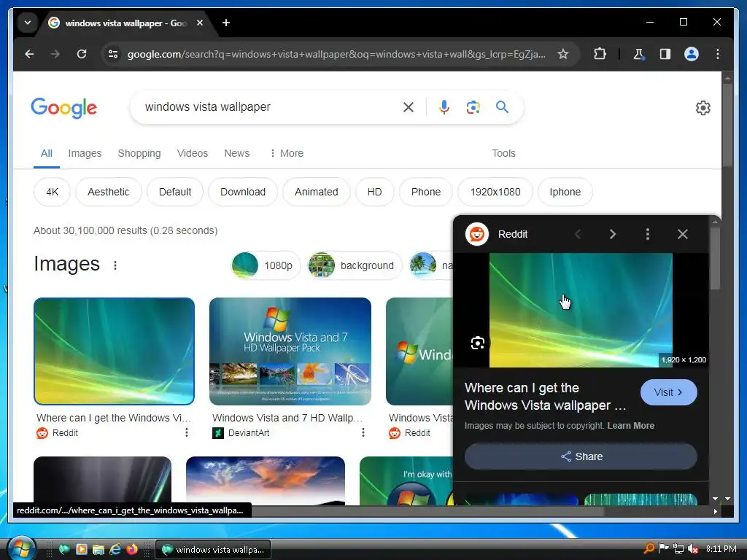
Task: Click the page vertical scrollbar thumb
Action: (x=727, y=125)
